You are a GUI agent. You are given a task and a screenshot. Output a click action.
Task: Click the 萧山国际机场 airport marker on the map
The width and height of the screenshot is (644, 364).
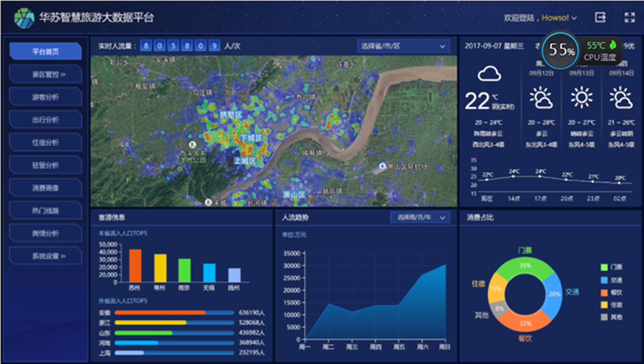384,166
